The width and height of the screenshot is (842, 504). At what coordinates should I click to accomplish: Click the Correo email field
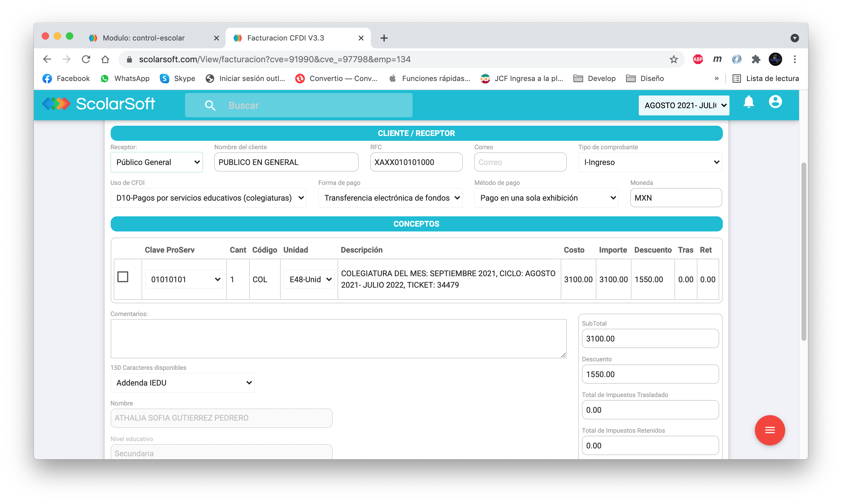tap(520, 162)
